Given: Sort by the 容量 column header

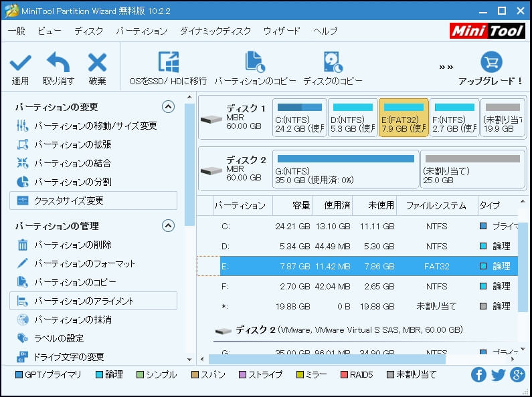Looking at the screenshot, I should coord(292,205).
